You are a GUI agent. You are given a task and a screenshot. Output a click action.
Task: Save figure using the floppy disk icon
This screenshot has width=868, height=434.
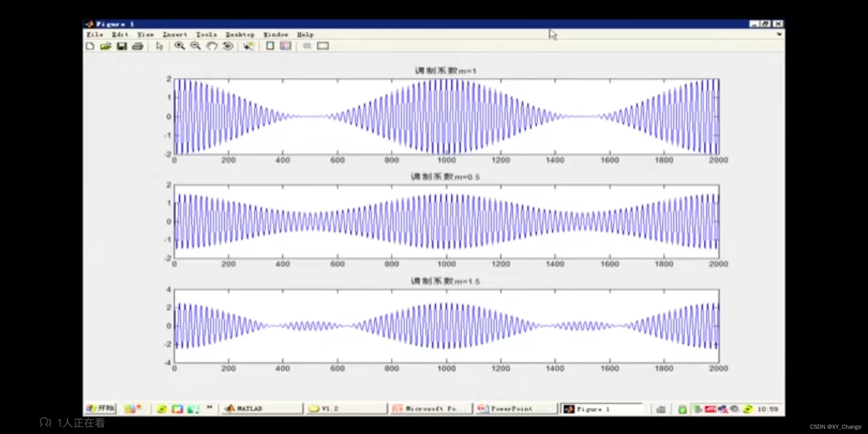click(x=122, y=46)
